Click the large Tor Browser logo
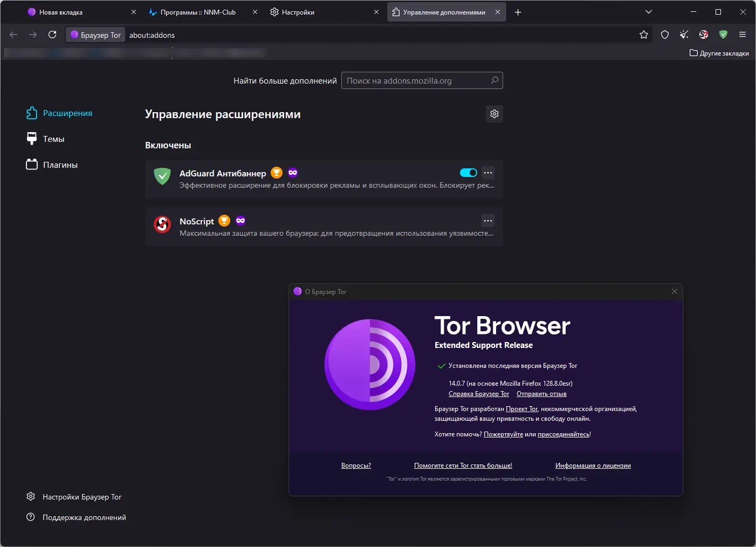 tap(370, 365)
